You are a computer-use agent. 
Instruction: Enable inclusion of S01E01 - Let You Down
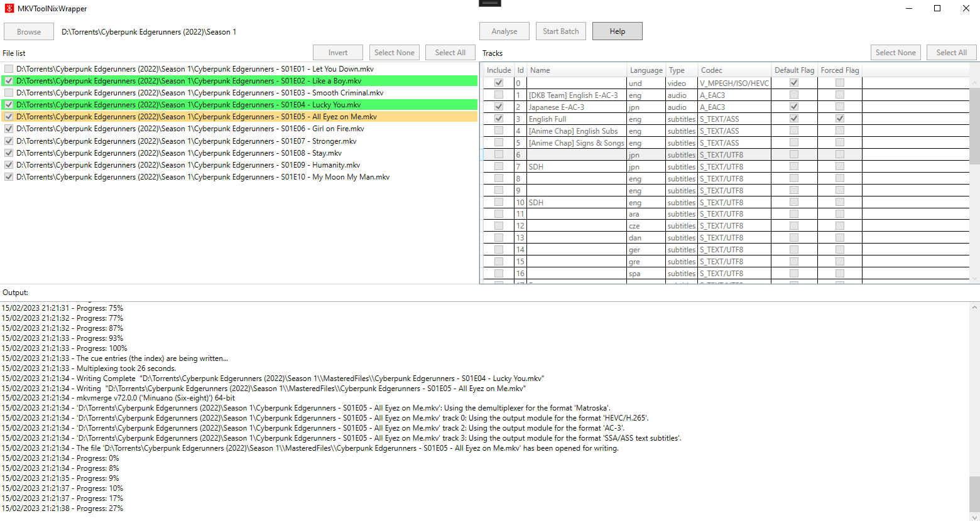tap(9, 68)
